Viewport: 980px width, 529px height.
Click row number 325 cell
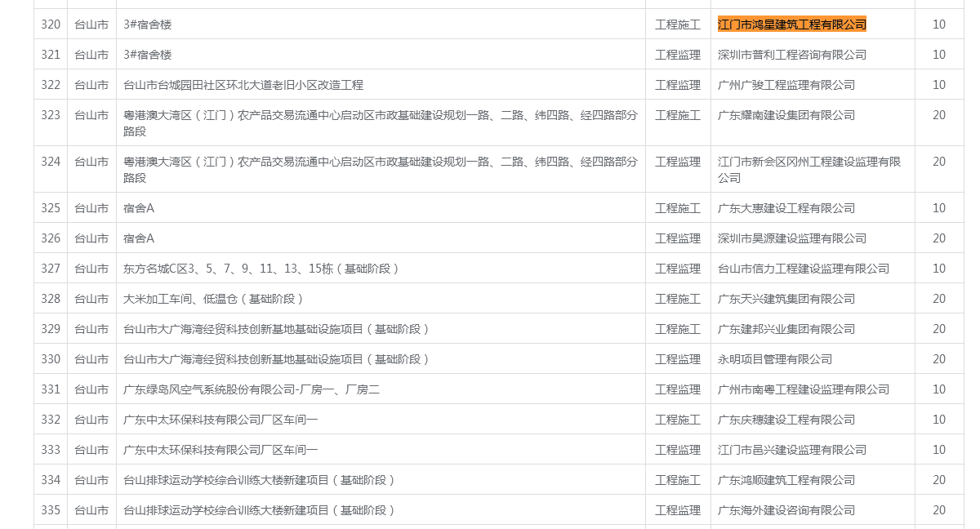pos(51,208)
